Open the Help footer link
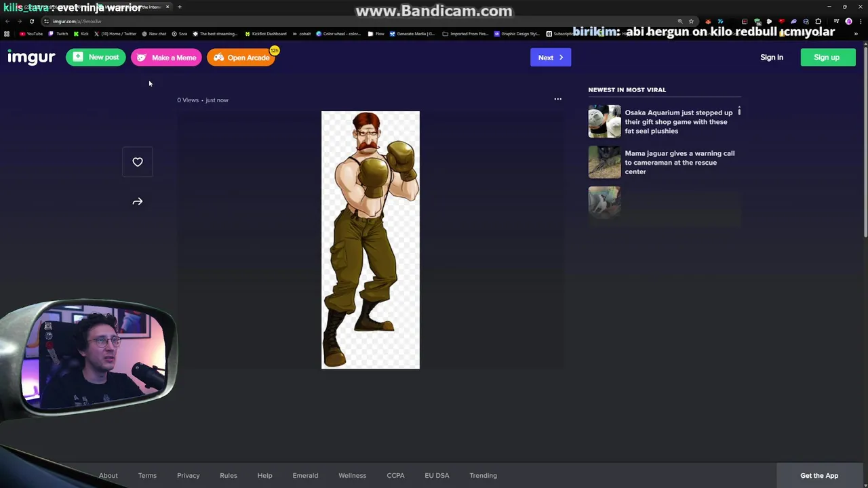 [x=265, y=476]
